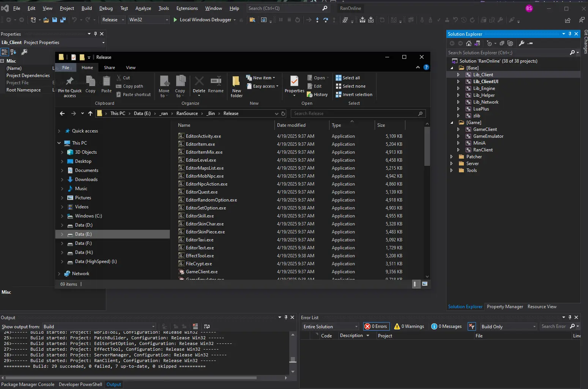This screenshot has height=389, width=588.
Task: Click the Developer PowerShell tab
Action: pyautogui.click(x=80, y=384)
